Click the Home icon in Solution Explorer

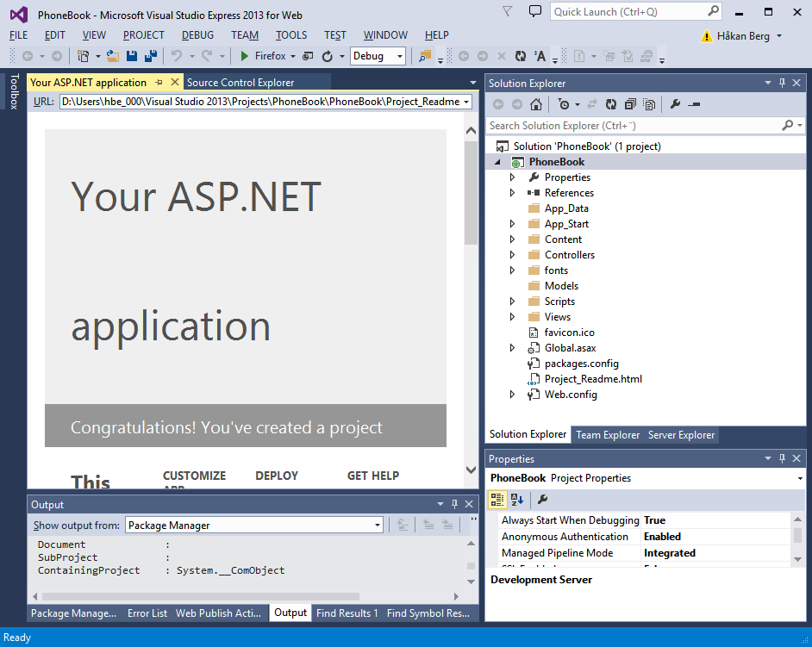536,104
